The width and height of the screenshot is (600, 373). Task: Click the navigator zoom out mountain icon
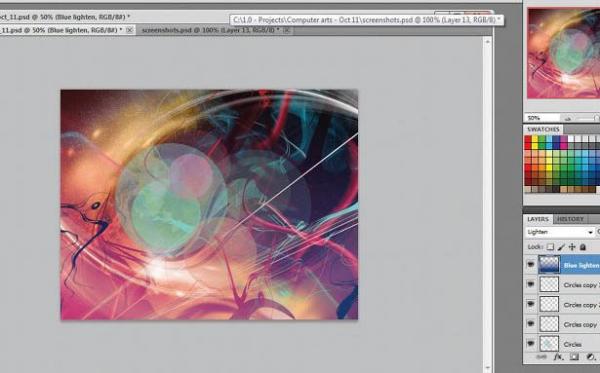[568, 119]
